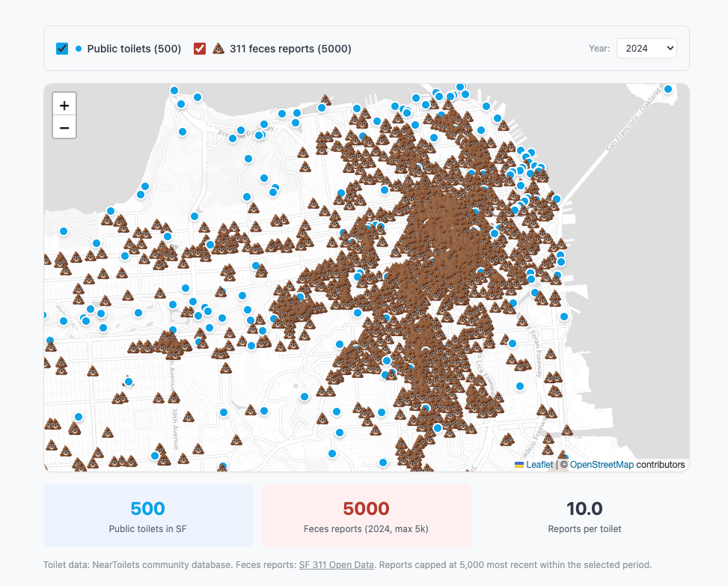
Task: Click the Ukraine flag icon in the attribution bar
Action: click(x=519, y=464)
